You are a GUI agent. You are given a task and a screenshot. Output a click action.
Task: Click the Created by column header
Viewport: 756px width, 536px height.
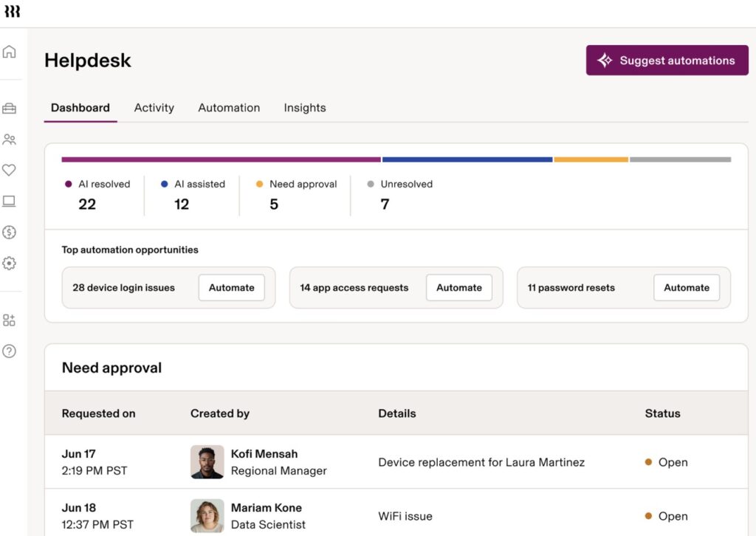click(x=220, y=413)
